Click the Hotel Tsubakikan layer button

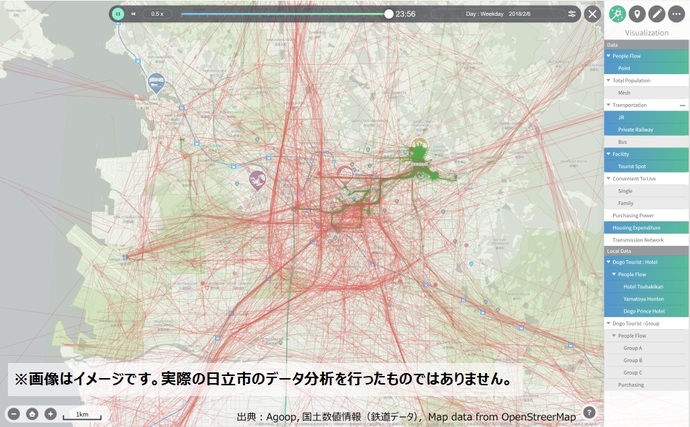[646, 286]
